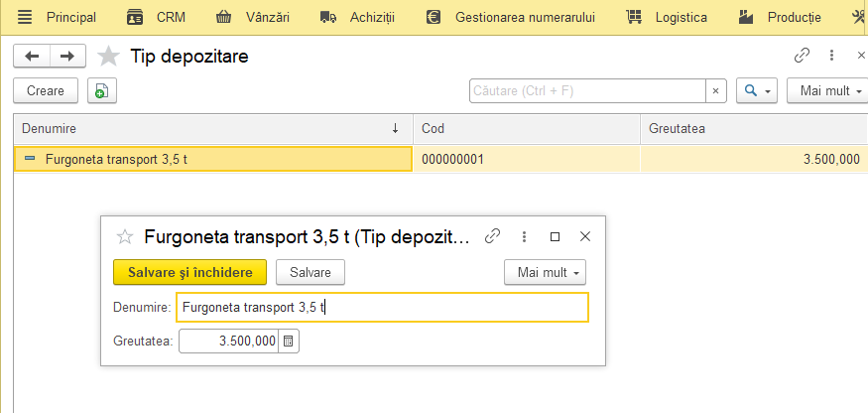
Task: Click the copy-create document icon next to Creare
Action: point(102,90)
